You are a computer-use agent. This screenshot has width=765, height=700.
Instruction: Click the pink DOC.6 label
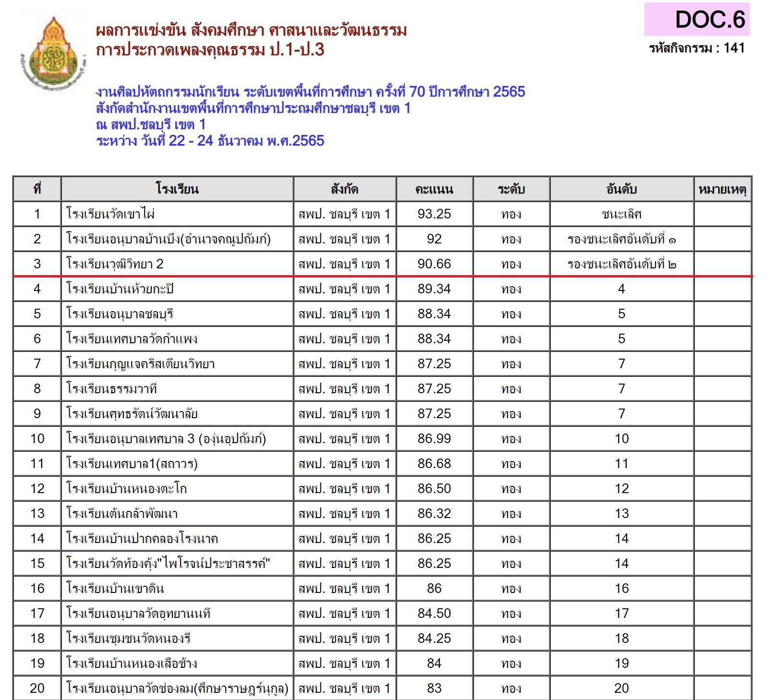tap(697, 19)
